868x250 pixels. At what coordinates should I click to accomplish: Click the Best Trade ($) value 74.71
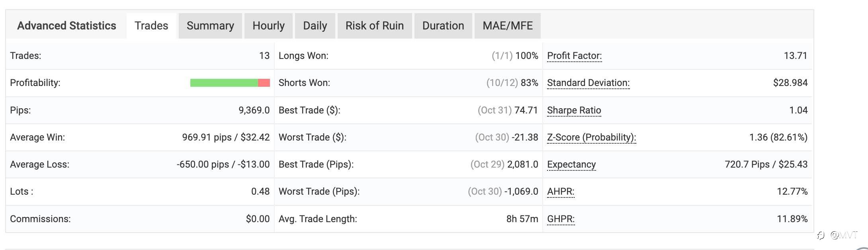(x=526, y=110)
